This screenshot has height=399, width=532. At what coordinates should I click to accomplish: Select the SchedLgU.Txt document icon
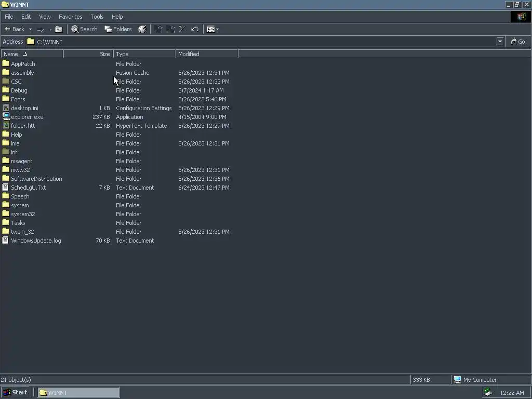pyautogui.click(x=5, y=187)
